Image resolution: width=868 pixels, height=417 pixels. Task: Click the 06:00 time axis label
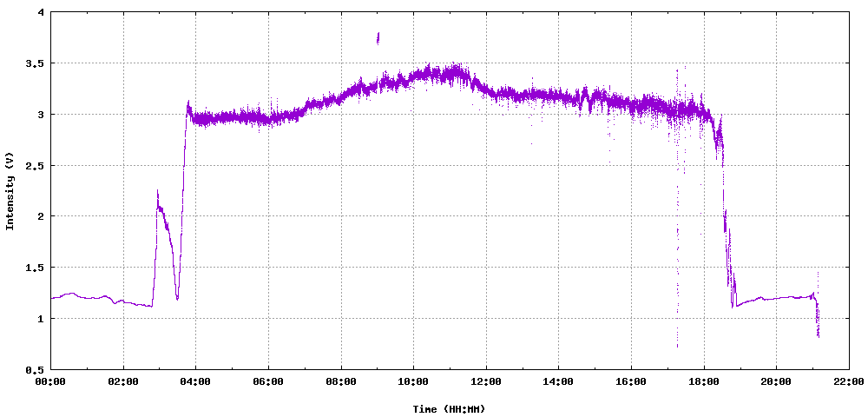pyautogui.click(x=268, y=381)
